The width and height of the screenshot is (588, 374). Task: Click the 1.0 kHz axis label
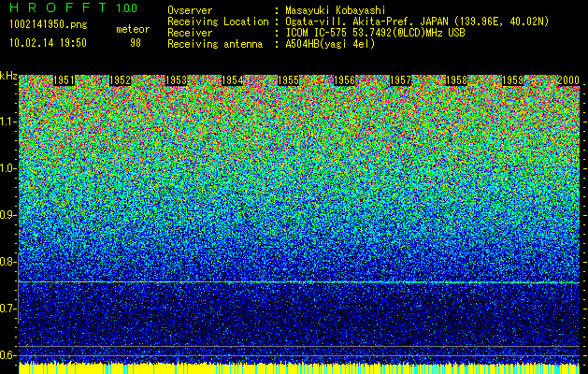point(7,168)
